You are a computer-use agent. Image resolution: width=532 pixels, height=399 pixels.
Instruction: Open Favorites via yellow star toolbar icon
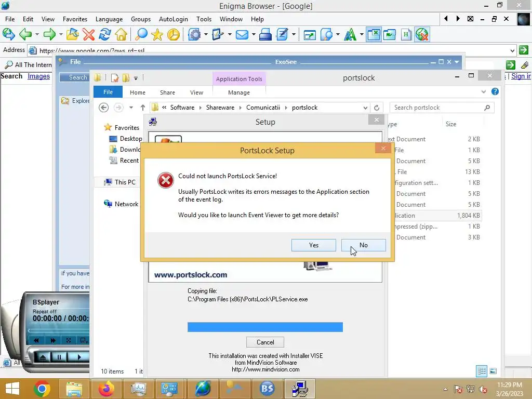(157, 34)
